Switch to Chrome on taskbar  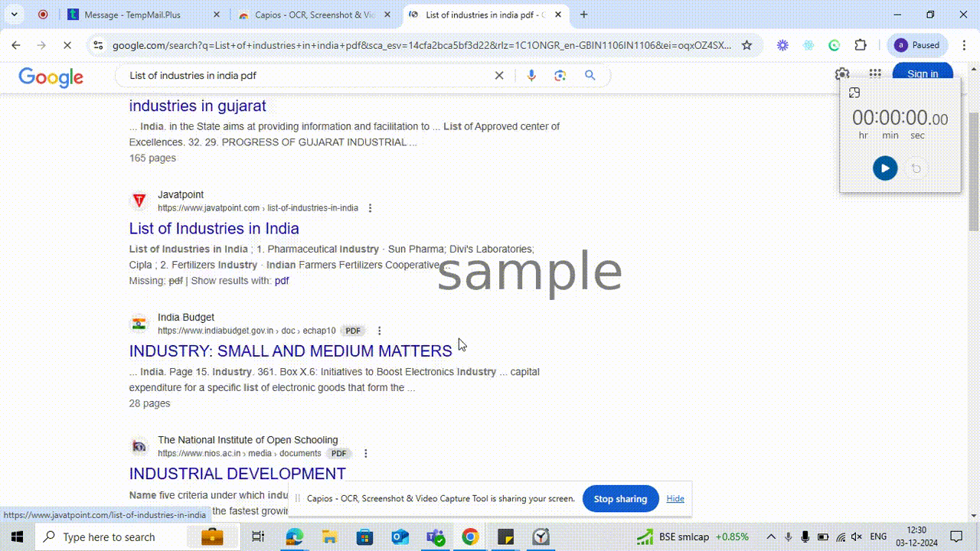coord(470,537)
